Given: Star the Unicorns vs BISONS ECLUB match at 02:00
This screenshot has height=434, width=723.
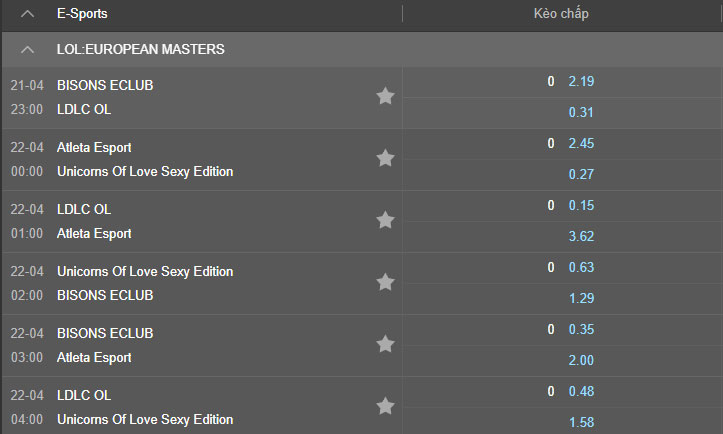Looking at the screenshot, I should pos(385,282).
